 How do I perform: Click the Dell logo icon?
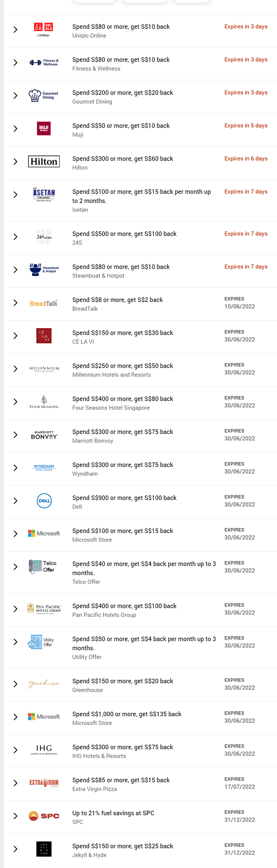coord(44,501)
